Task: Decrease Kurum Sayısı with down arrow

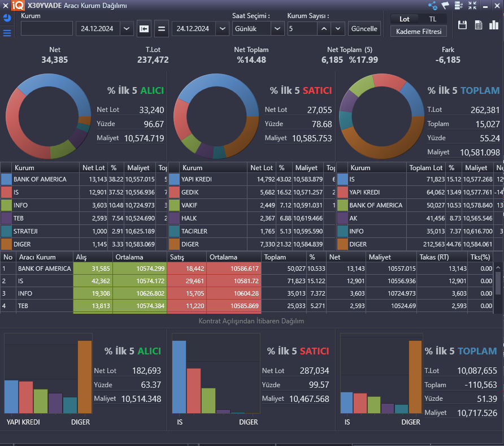Action: pos(338,29)
